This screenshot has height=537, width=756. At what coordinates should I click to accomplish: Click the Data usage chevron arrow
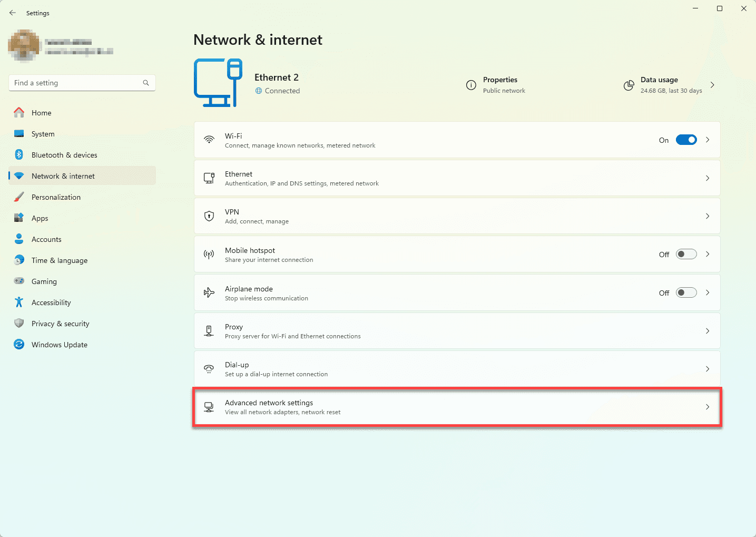[x=712, y=85]
